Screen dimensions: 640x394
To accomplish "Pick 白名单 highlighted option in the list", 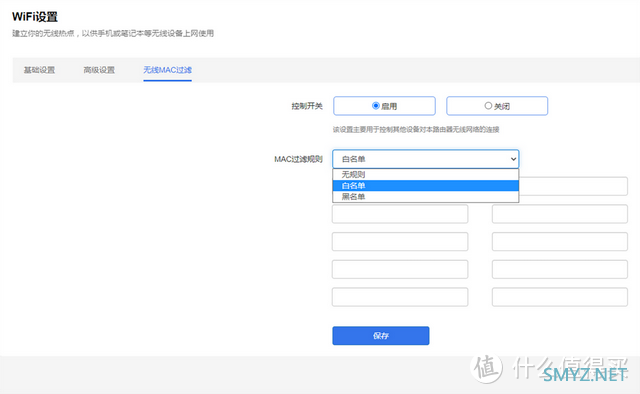I will [426, 185].
